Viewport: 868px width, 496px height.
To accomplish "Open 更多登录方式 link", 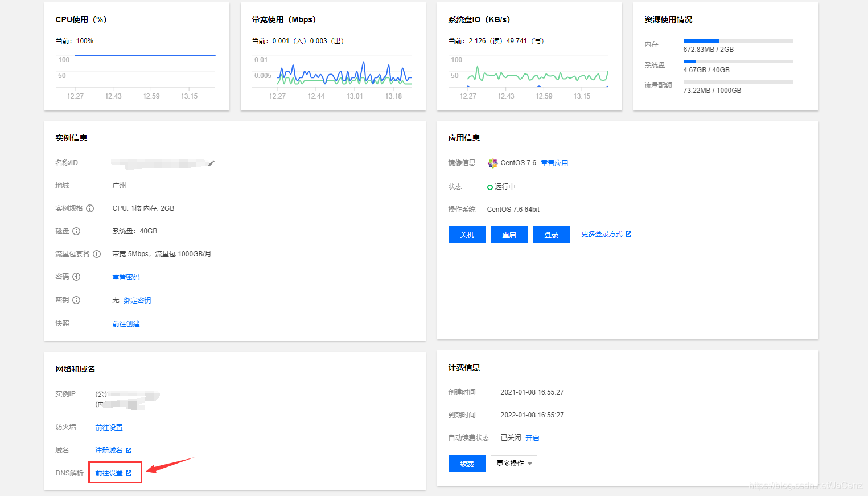I will click(602, 234).
